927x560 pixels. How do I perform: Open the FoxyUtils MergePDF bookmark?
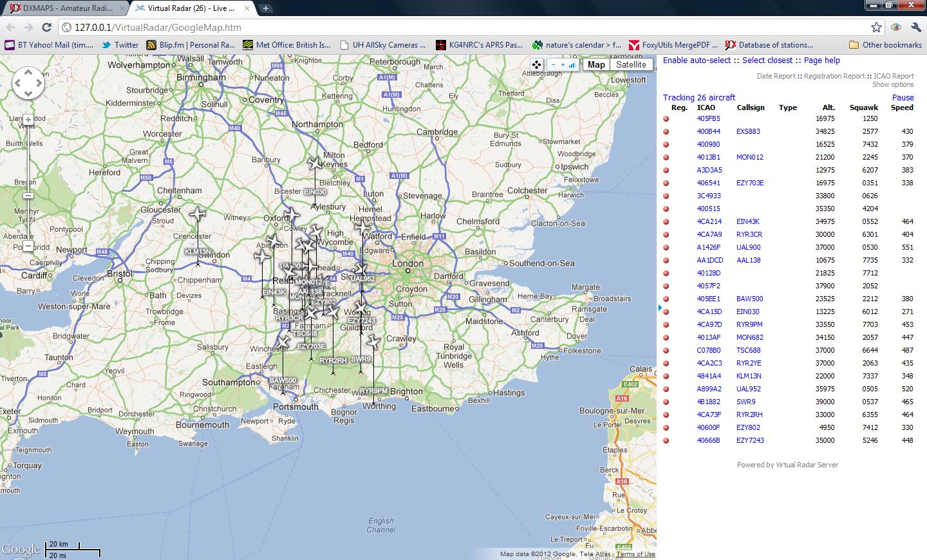click(673, 45)
